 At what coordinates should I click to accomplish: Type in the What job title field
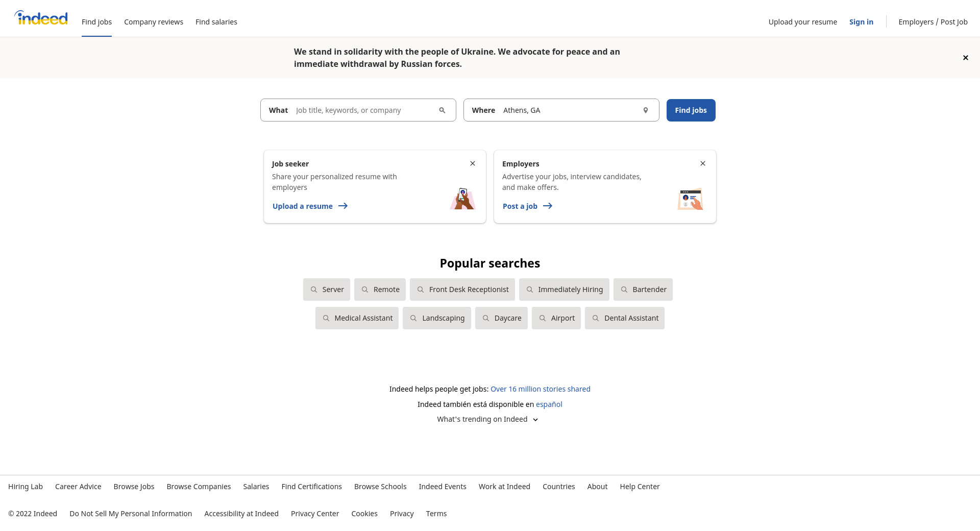coord(363,110)
